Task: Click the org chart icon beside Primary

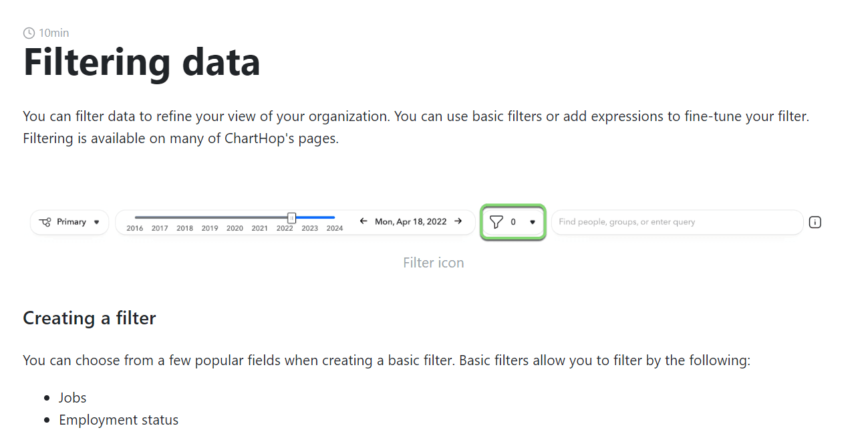Action: point(45,222)
